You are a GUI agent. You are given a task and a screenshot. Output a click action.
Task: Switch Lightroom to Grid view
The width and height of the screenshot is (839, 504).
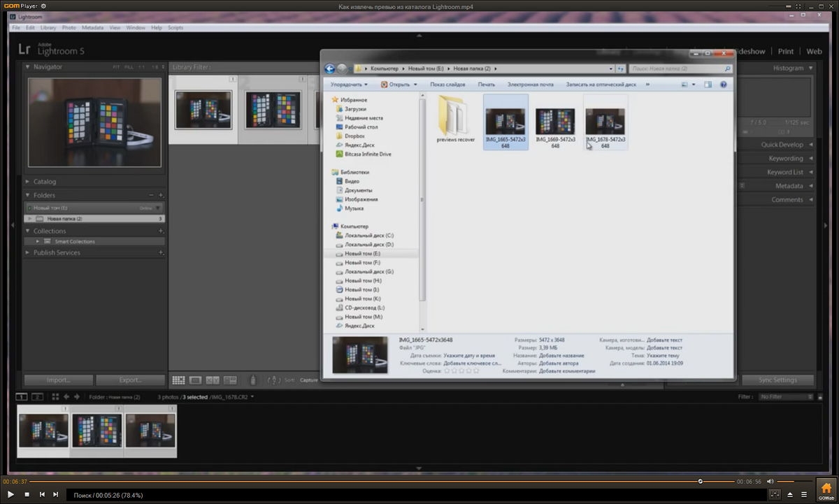pos(178,380)
